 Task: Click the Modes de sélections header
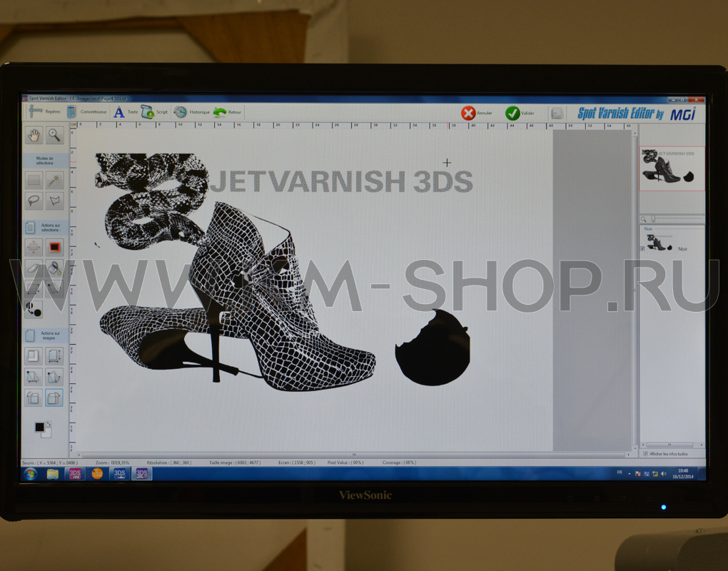[x=46, y=161]
